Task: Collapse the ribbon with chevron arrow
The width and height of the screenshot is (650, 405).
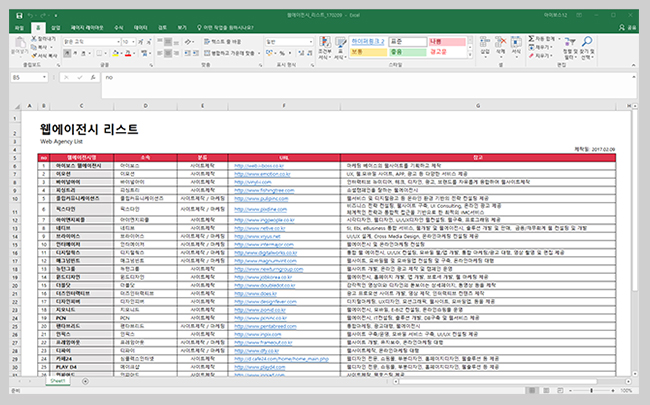Action: [x=633, y=65]
